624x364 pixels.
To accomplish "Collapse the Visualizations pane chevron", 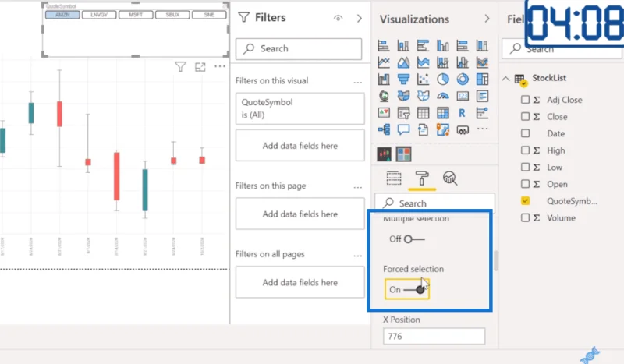I will coord(487,19).
